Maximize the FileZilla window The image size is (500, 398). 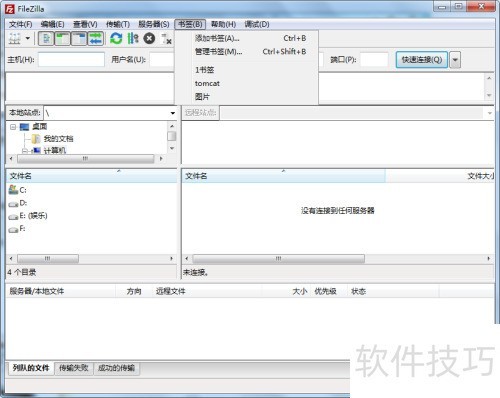(x=459, y=7)
